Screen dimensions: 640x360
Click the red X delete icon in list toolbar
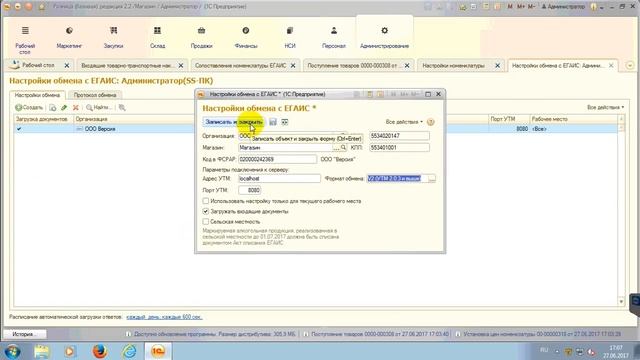[76, 108]
